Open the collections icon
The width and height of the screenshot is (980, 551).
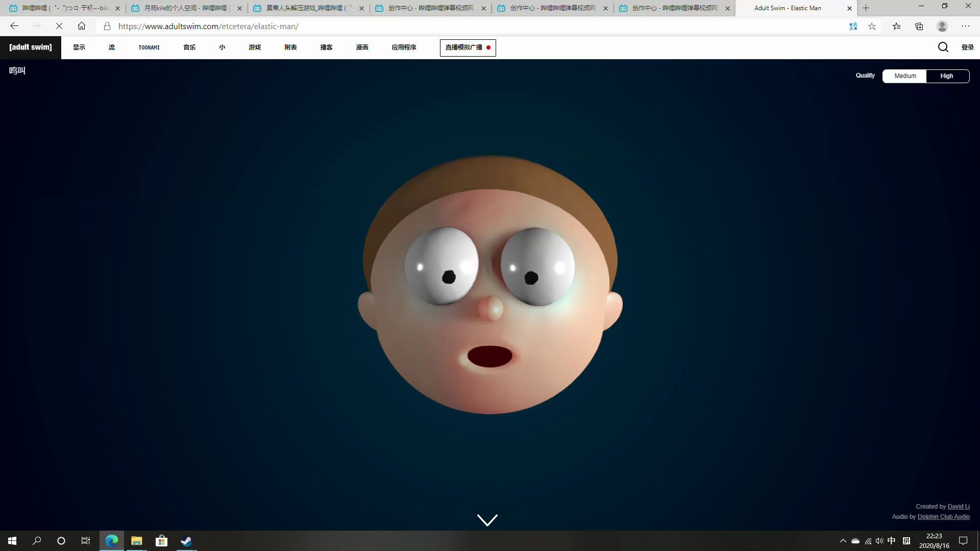pos(919,26)
